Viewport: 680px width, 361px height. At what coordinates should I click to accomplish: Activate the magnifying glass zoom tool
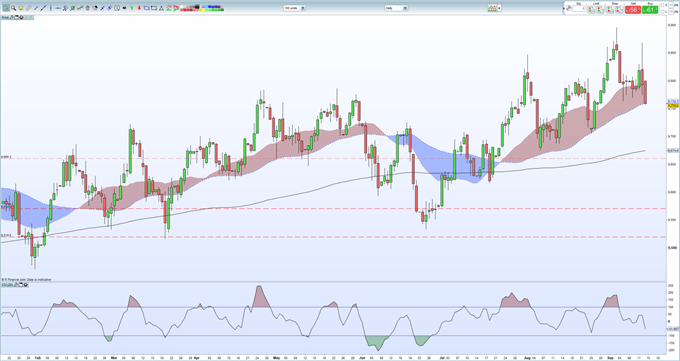13,8
